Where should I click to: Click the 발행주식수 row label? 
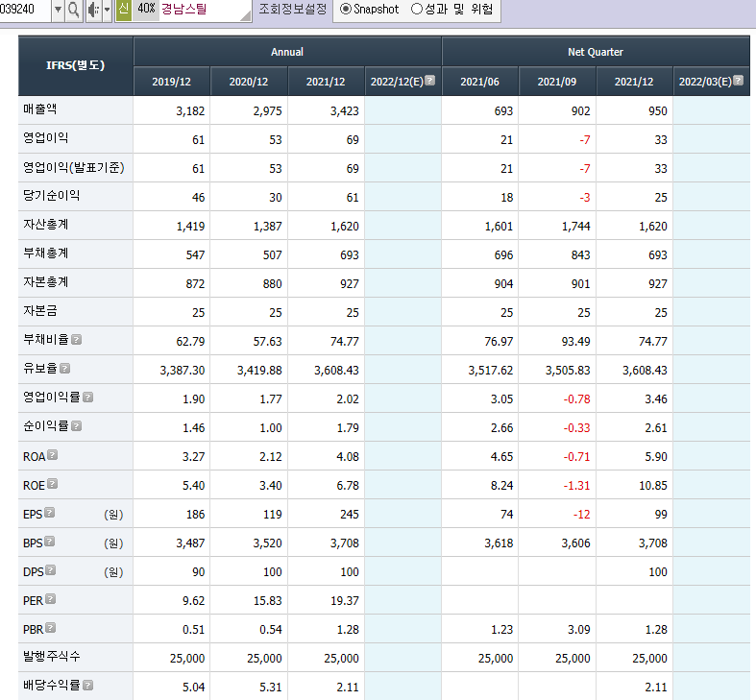tap(52, 657)
